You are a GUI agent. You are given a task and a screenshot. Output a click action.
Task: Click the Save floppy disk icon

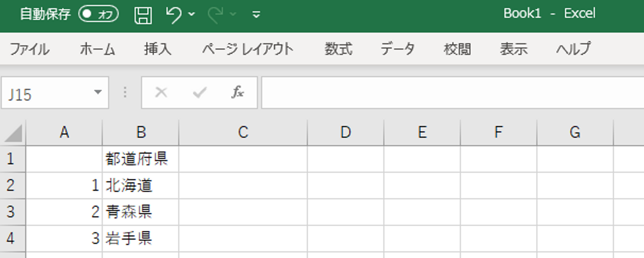143,15
